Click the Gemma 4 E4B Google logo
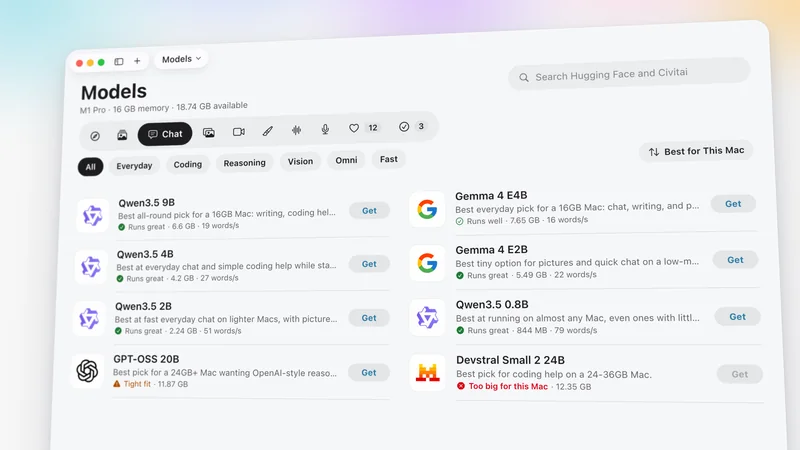 [427, 209]
